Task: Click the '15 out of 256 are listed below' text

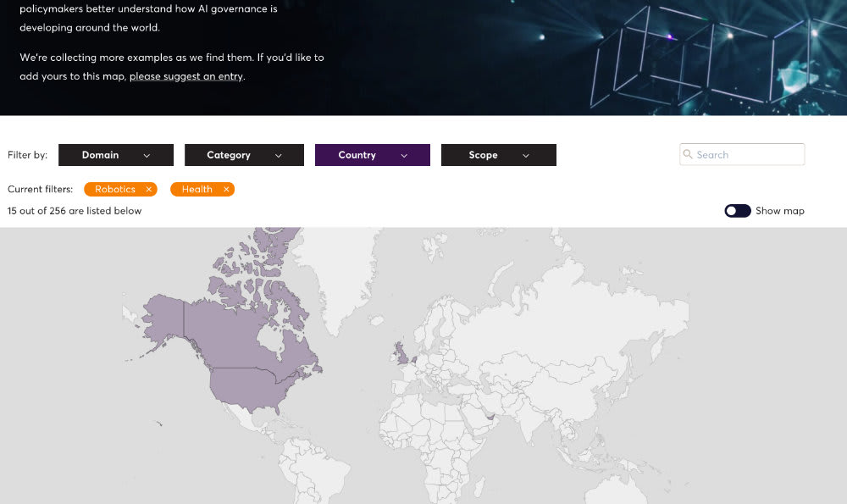Action: click(x=75, y=211)
